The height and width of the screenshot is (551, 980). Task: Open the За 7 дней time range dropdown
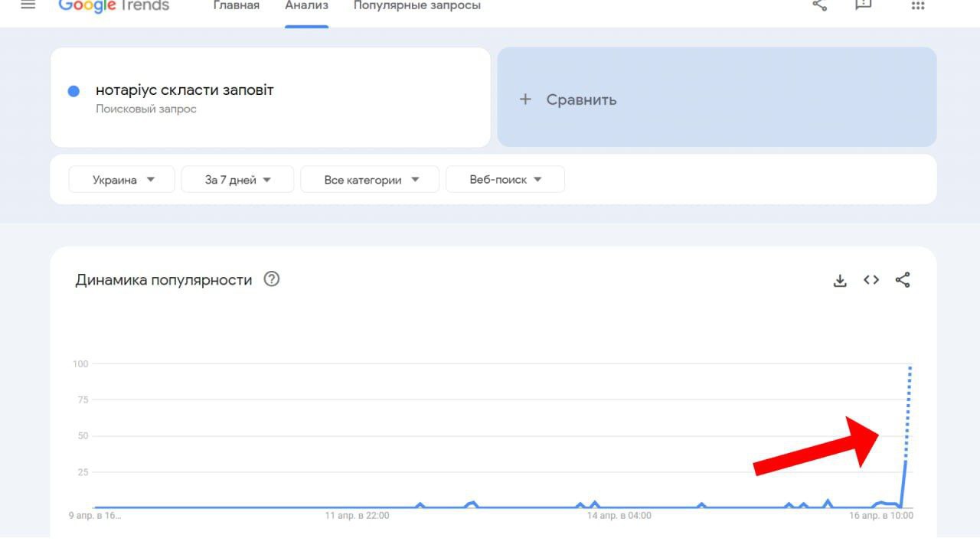point(237,180)
